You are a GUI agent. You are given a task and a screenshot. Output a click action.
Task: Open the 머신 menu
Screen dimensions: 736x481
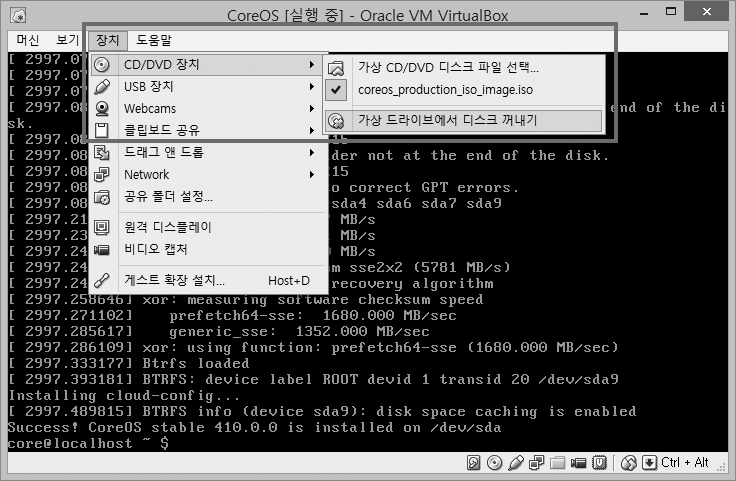click(x=27, y=40)
